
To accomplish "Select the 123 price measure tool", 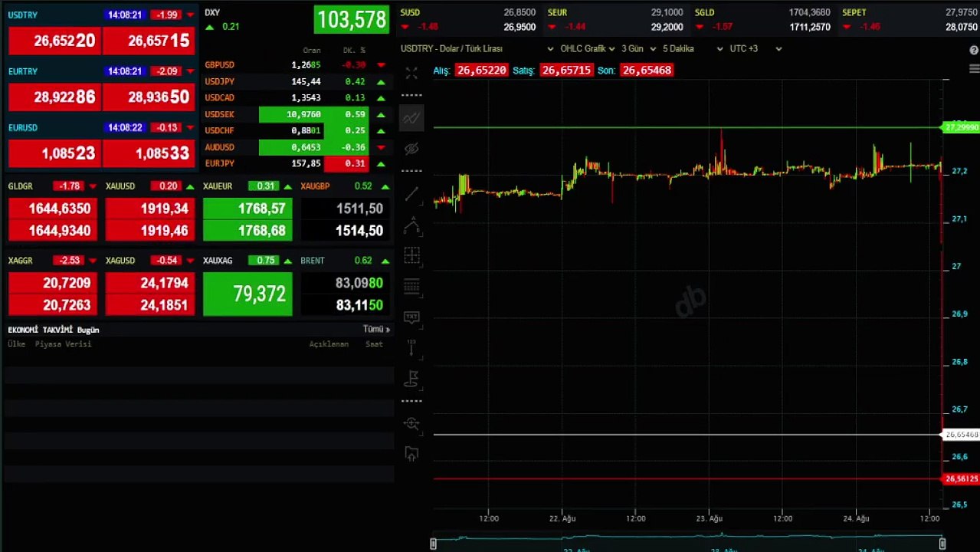I will tap(411, 347).
